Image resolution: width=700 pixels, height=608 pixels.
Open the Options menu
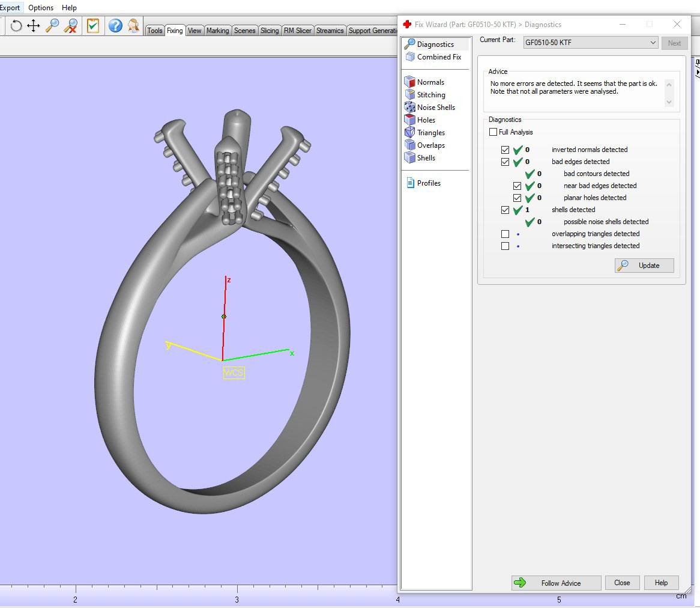pyautogui.click(x=41, y=8)
